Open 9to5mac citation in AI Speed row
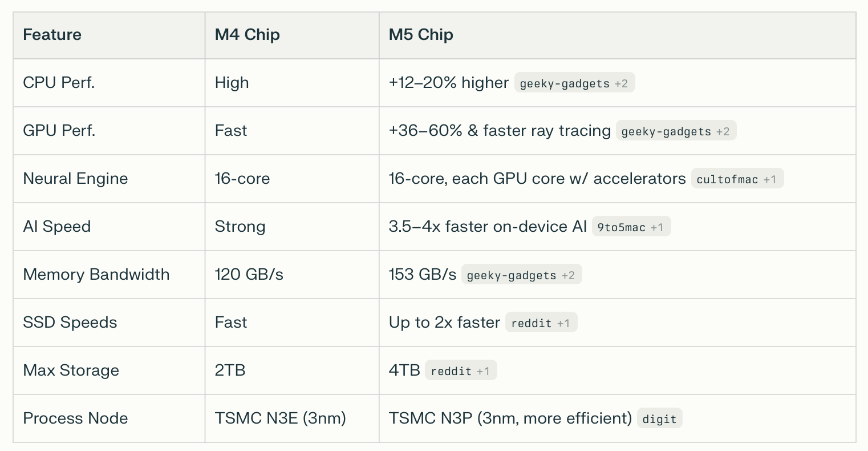Viewport: 868px width, 451px height. 631,227
